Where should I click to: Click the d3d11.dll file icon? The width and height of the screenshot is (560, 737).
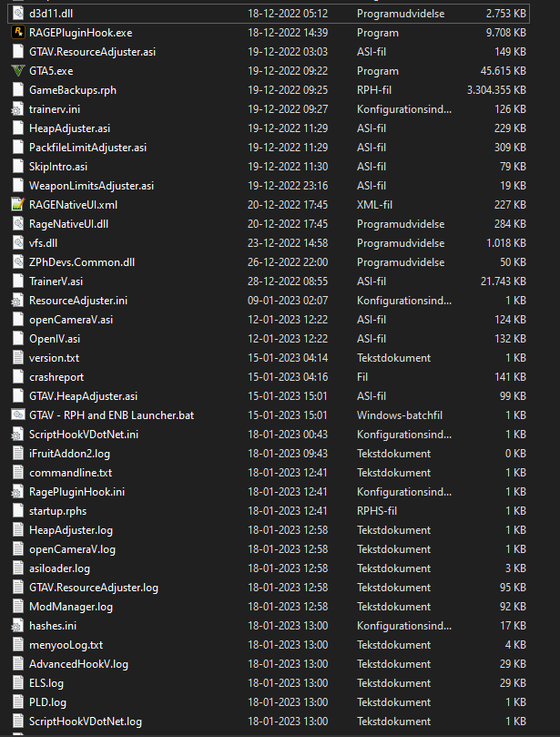point(17,14)
